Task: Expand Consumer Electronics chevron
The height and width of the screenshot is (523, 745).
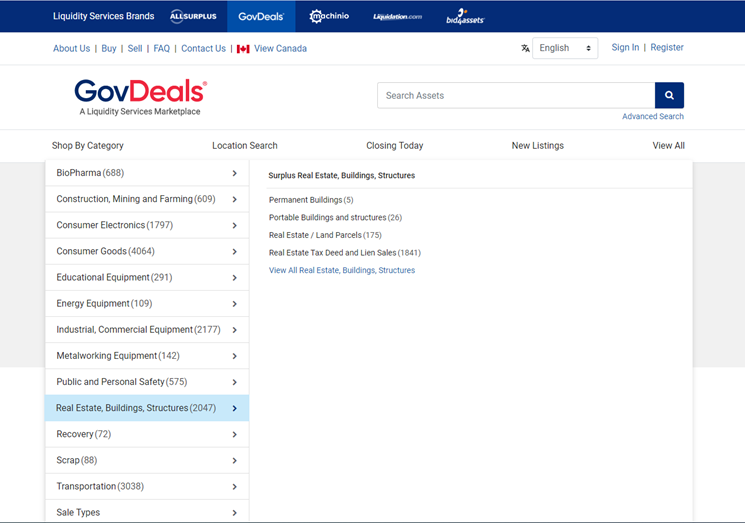Action: pyautogui.click(x=234, y=226)
